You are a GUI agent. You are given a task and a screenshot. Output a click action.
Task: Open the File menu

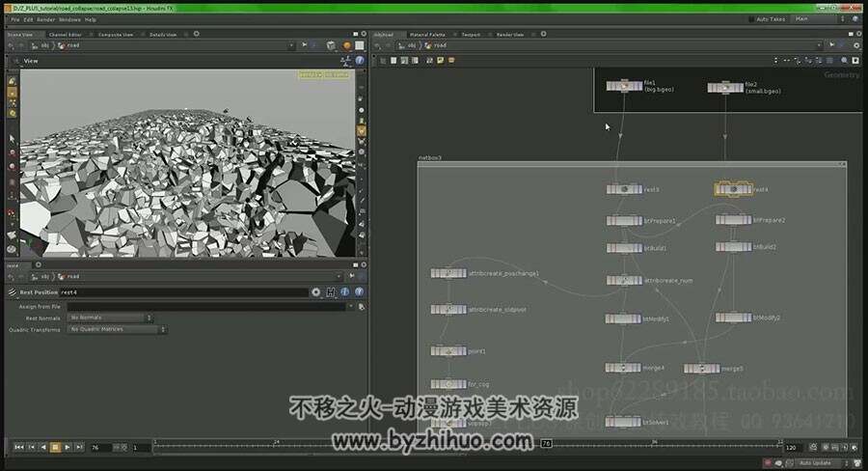14,19
